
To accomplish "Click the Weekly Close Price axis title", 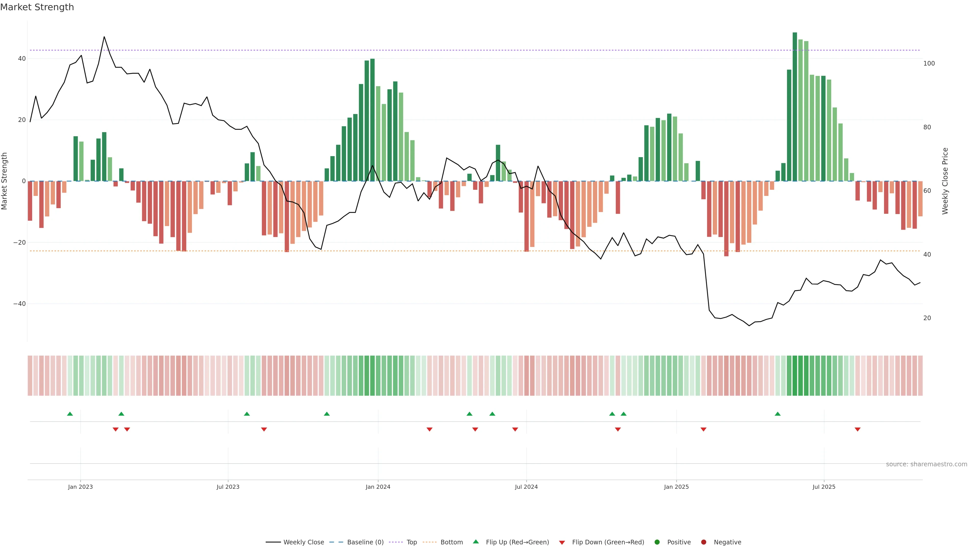I will (945, 181).
